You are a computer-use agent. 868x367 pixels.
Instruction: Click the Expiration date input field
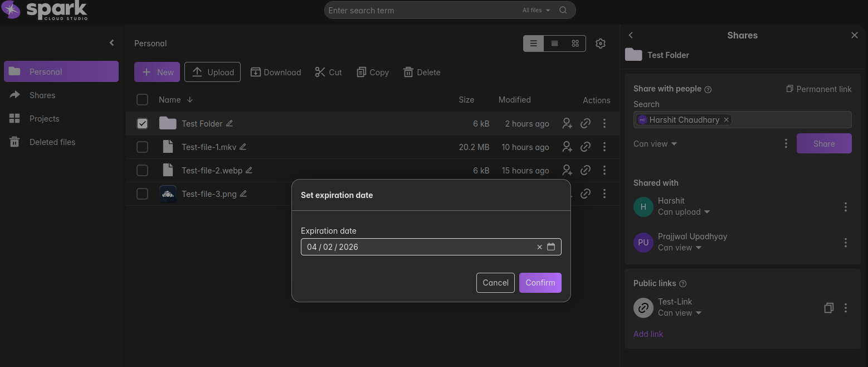point(418,247)
